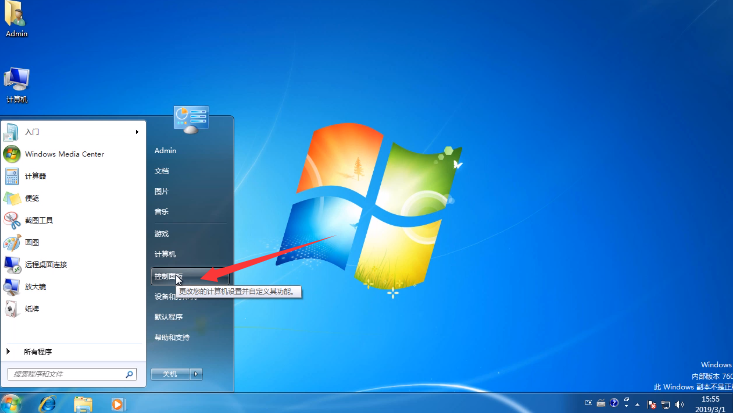Click the search programs and files box
The image size is (733, 413).
[x=72, y=374]
